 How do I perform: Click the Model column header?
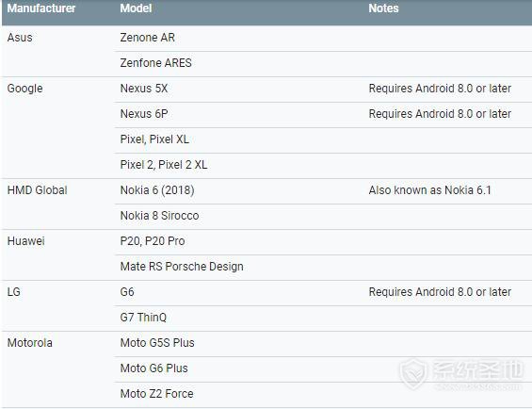tap(136, 8)
